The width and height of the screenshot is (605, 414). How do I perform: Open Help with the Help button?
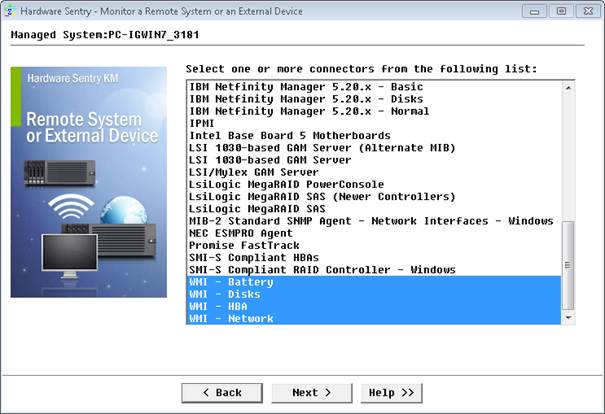pos(391,392)
